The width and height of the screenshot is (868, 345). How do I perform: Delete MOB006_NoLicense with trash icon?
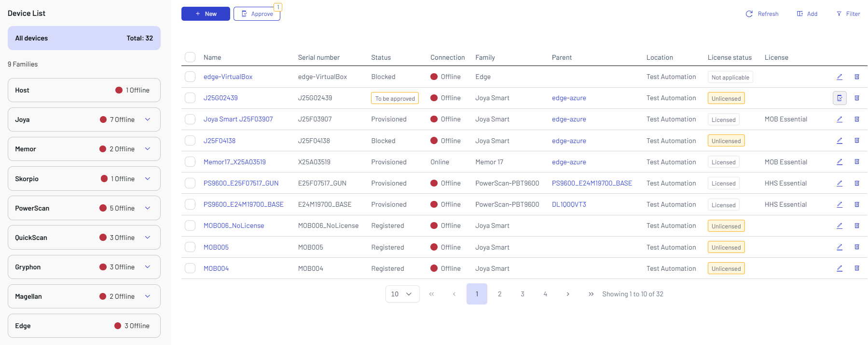point(857,226)
